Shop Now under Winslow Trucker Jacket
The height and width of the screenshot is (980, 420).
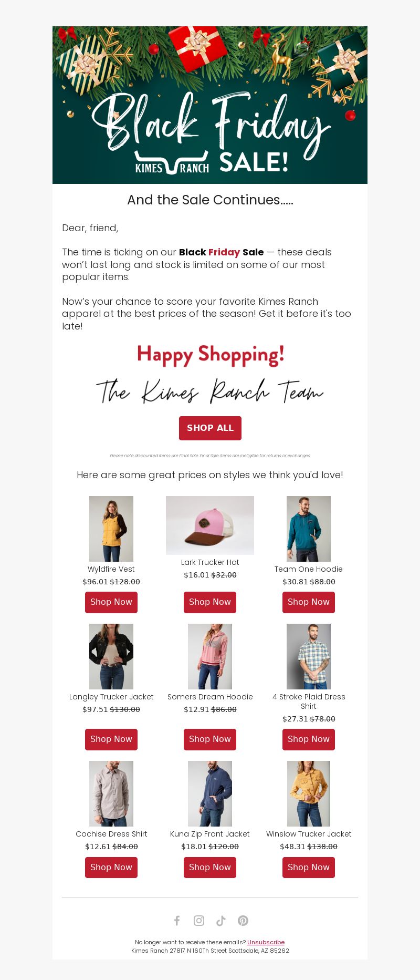(309, 868)
